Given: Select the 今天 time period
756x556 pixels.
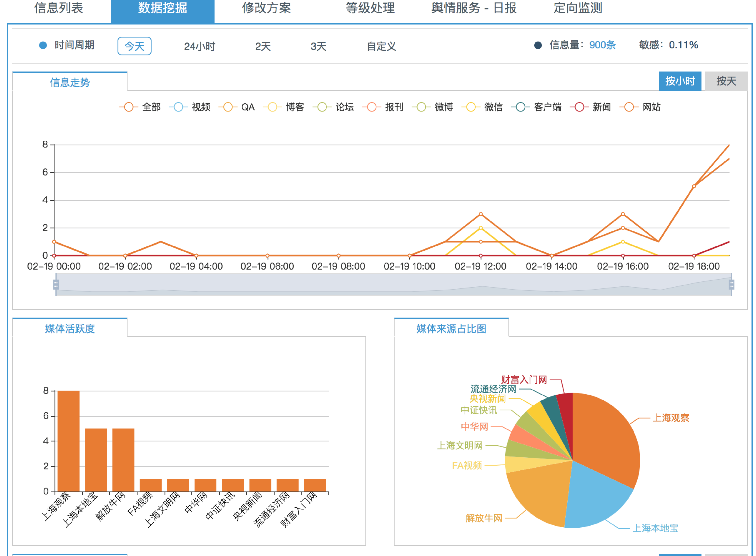Looking at the screenshot, I should click(134, 46).
